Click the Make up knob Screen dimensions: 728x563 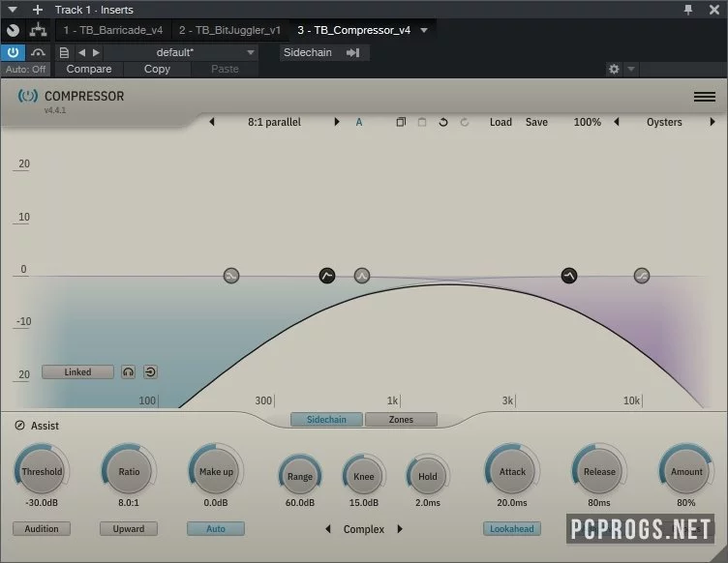(x=216, y=471)
